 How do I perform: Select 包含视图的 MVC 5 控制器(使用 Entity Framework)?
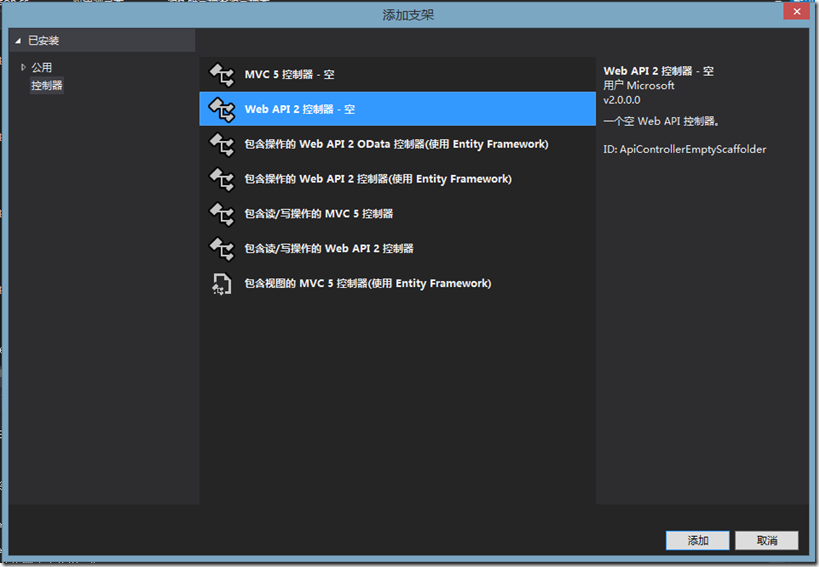pyautogui.click(x=397, y=283)
